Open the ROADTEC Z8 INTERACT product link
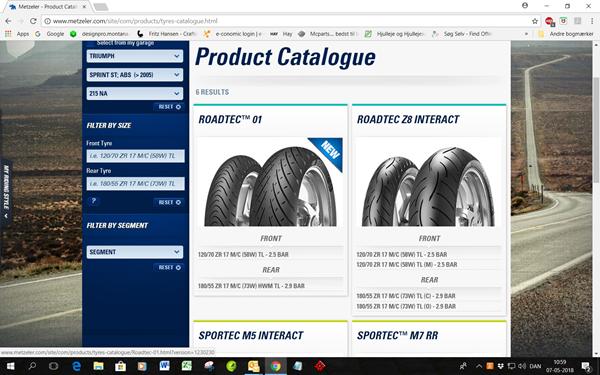The image size is (600, 375). coord(408,120)
